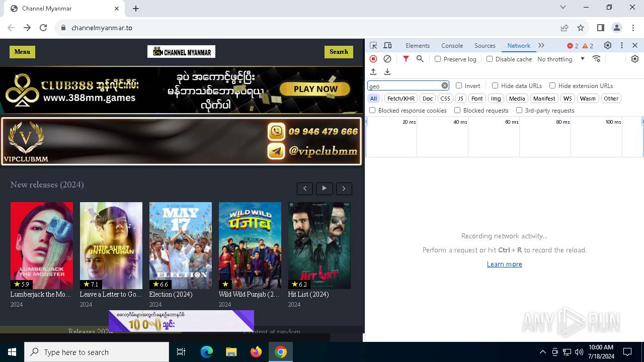Image resolution: width=644 pixels, height=362 pixels.
Task: Check Blocked response cookies
Action: [x=372, y=110]
